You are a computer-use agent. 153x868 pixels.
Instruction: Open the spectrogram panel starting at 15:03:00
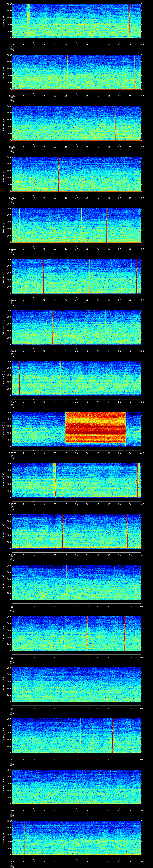pos(77,123)
